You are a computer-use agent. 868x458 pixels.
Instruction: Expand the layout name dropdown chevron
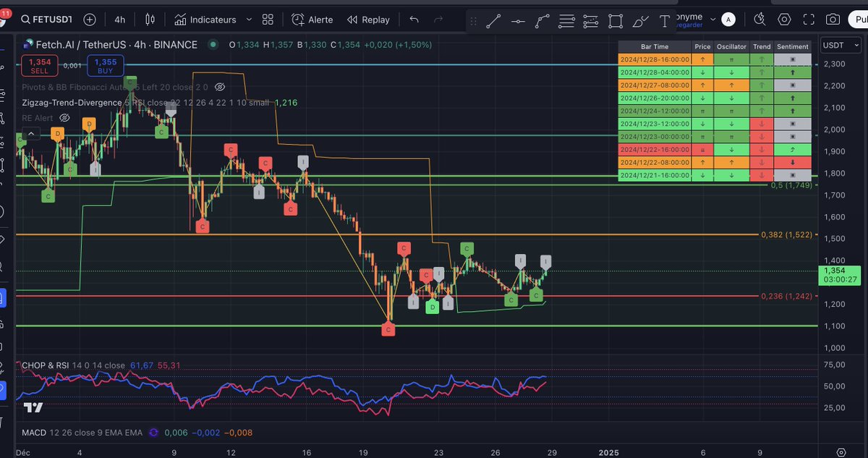coord(712,20)
